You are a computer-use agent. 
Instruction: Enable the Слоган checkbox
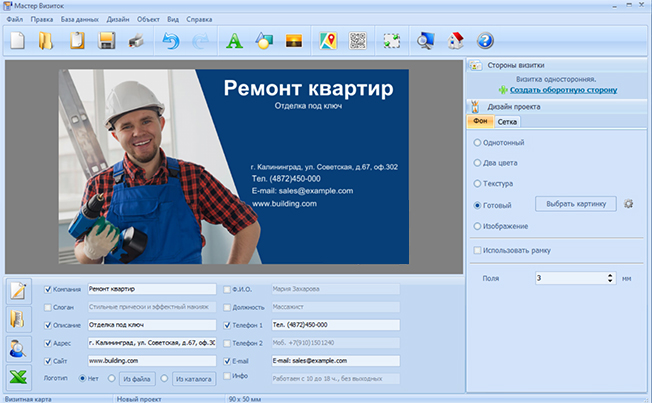[48, 307]
